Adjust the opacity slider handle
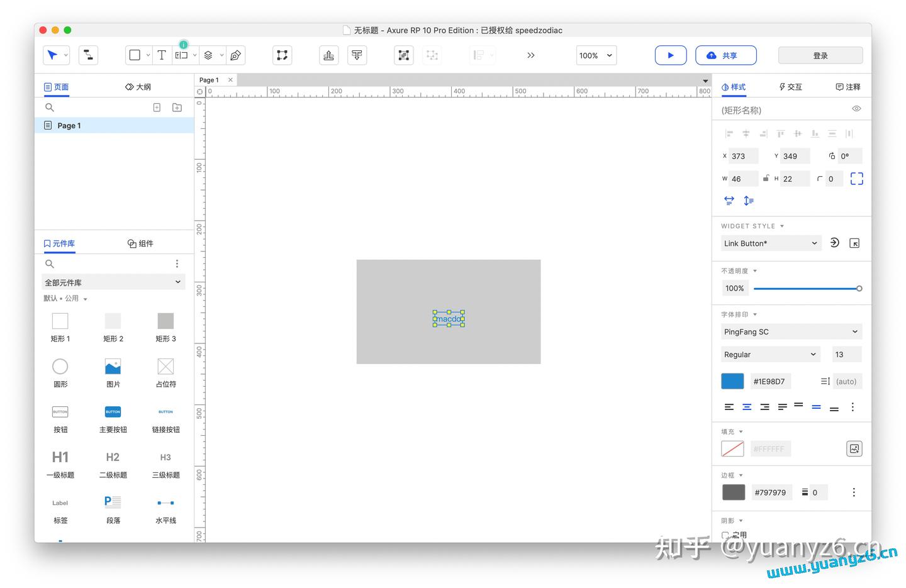This screenshot has width=906, height=588. (x=859, y=289)
